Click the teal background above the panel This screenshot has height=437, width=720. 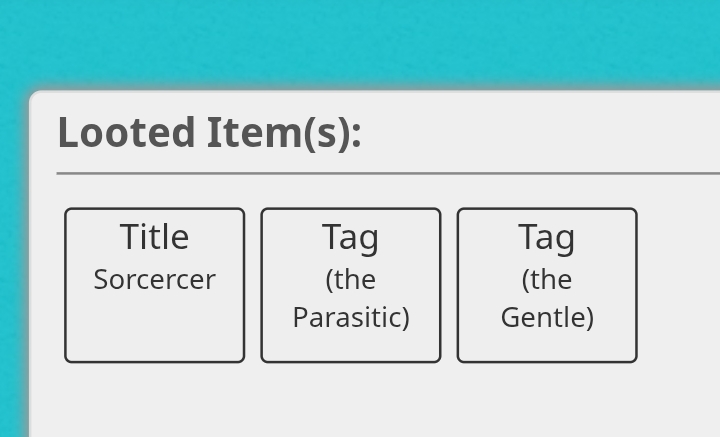[360, 44]
